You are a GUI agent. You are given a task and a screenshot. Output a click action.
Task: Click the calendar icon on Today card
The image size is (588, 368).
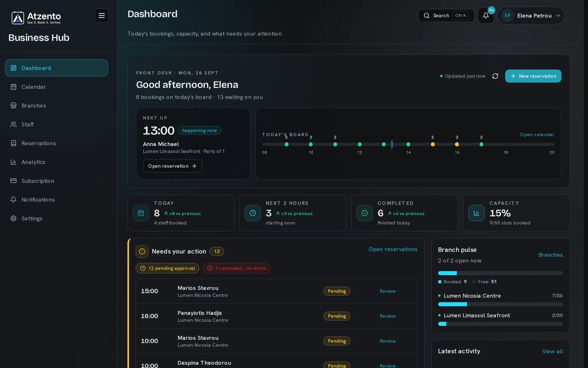(141, 213)
